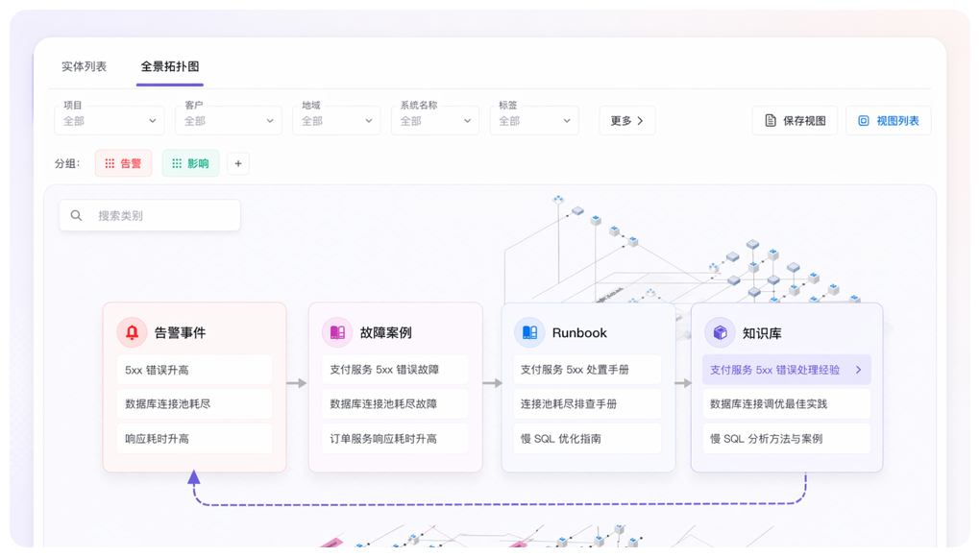Image resolution: width=980 pixels, height=557 pixels.
Task: Click the 告警事件 card title
Action: coord(180,333)
